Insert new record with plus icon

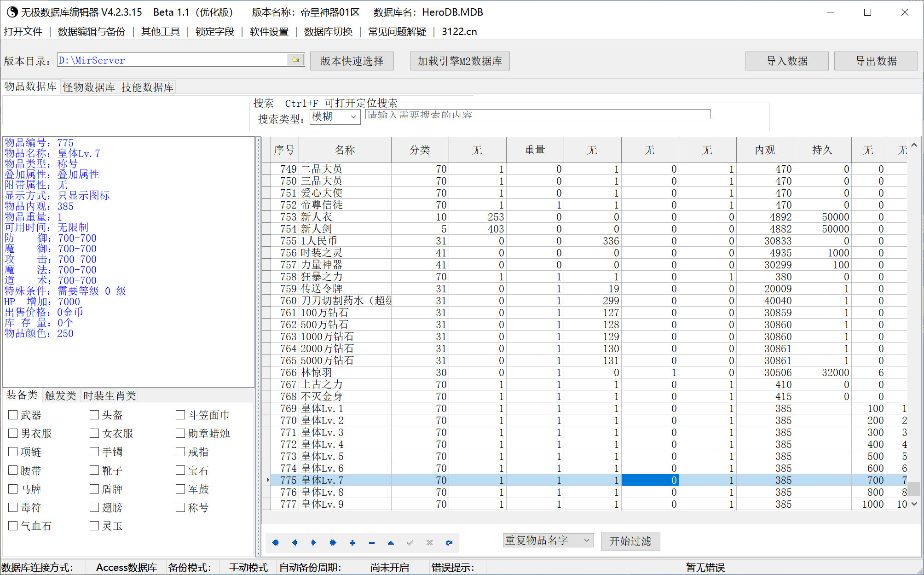tap(352, 543)
